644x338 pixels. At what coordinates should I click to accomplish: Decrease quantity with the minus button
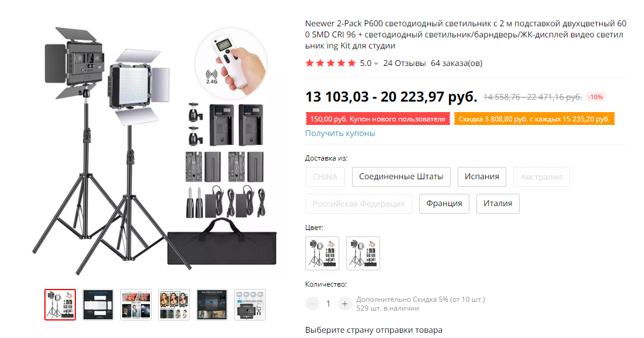pos(312,304)
